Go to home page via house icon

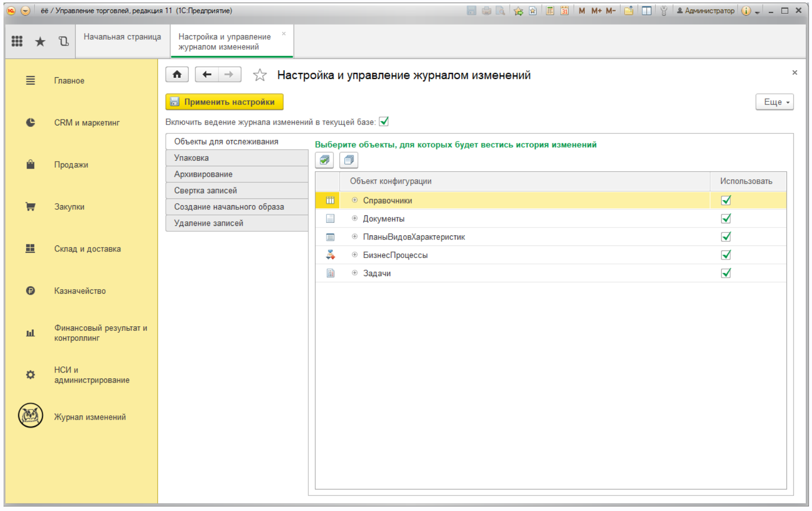pyautogui.click(x=177, y=75)
